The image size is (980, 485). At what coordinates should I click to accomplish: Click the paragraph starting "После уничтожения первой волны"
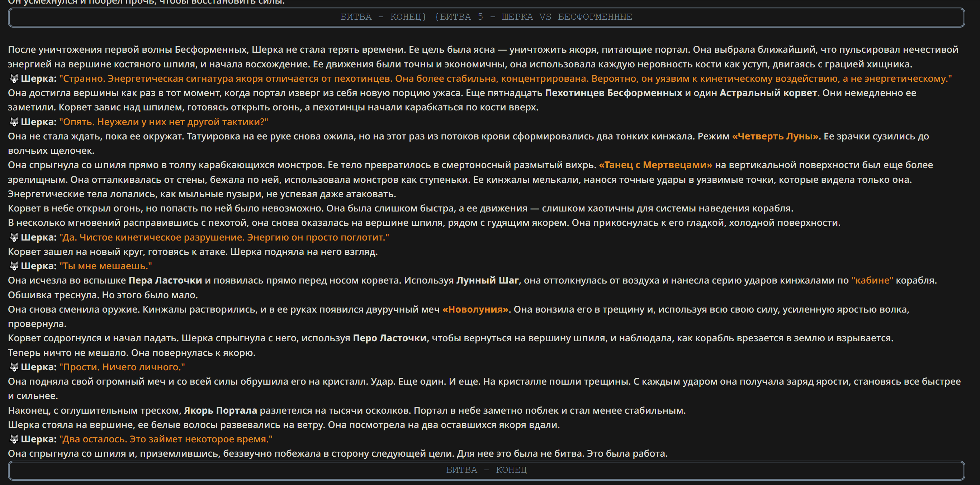click(483, 57)
